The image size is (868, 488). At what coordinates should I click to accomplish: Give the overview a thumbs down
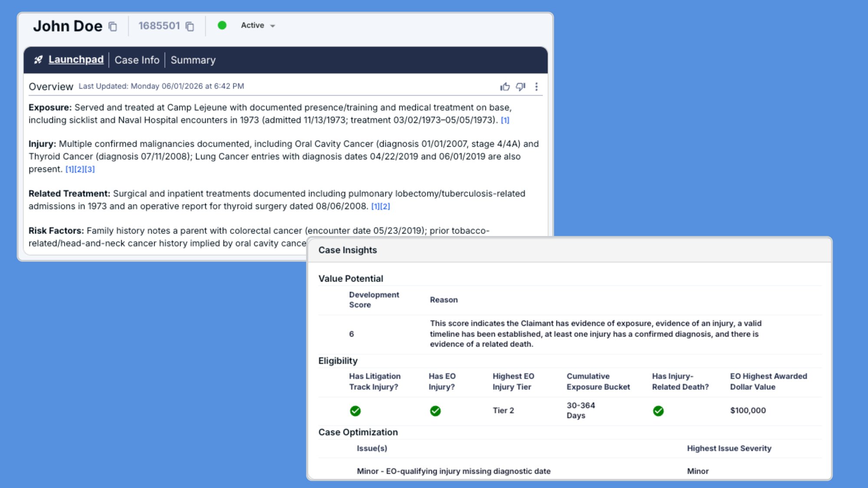tap(520, 87)
